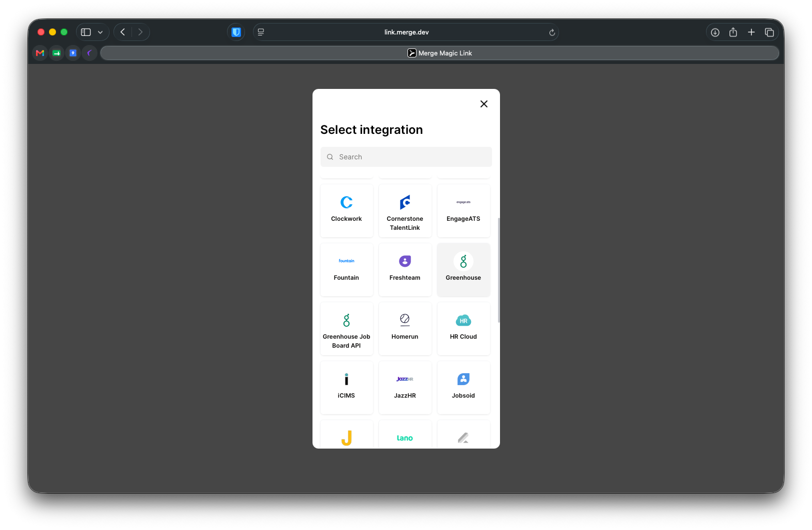Select the Homerun integration

coord(405,329)
